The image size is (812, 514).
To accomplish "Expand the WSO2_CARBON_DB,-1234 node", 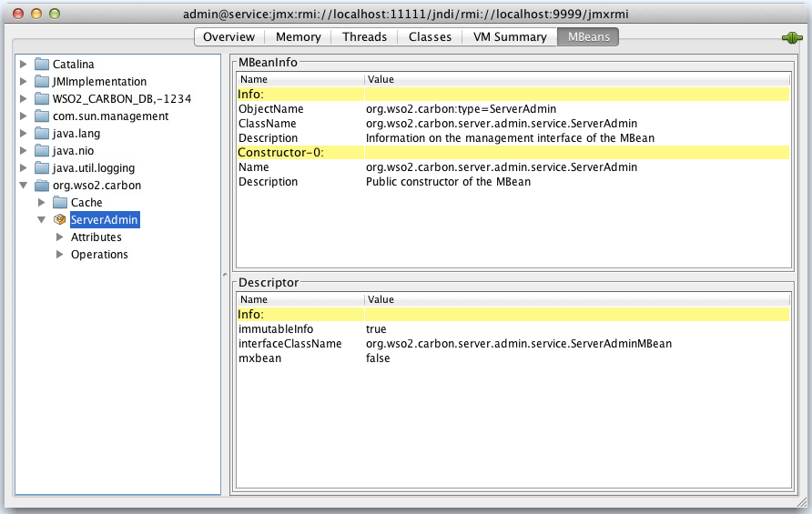I will (x=24, y=99).
